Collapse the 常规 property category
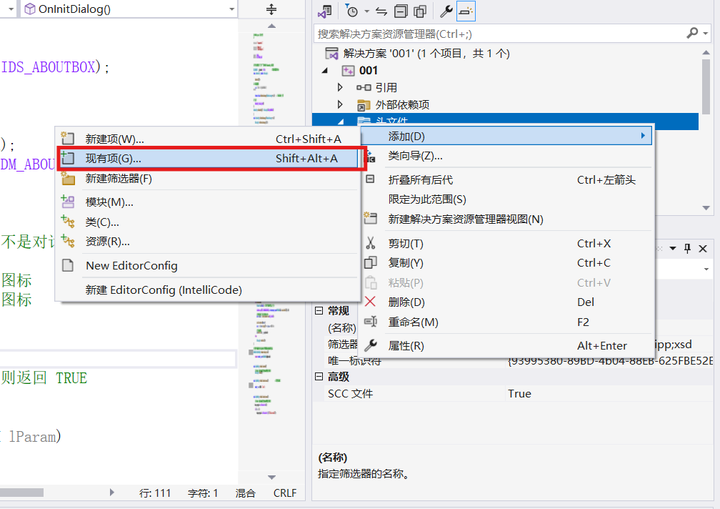 pos(319,311)
